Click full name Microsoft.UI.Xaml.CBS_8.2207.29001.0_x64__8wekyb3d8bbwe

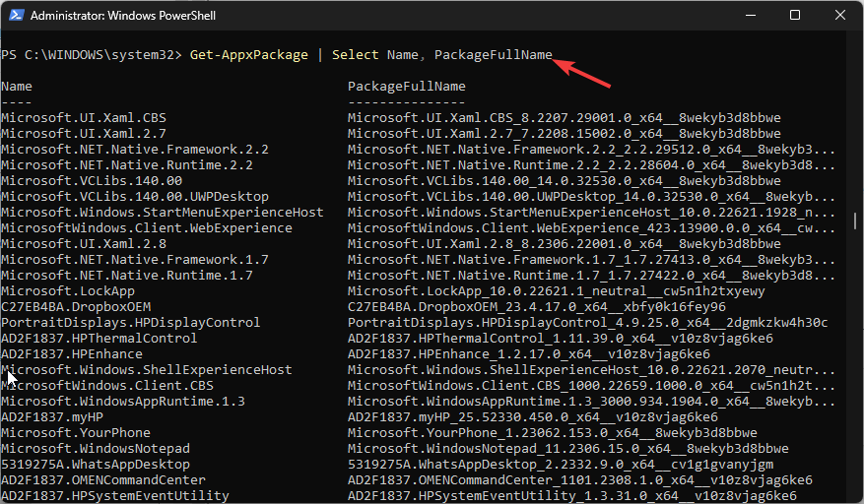pos(565,118)
